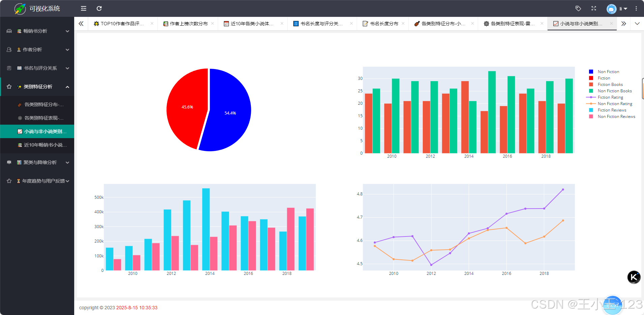Click the refresh icon in the header
The width and height of the screenshot is (644, 315).
tap(99, 8)
